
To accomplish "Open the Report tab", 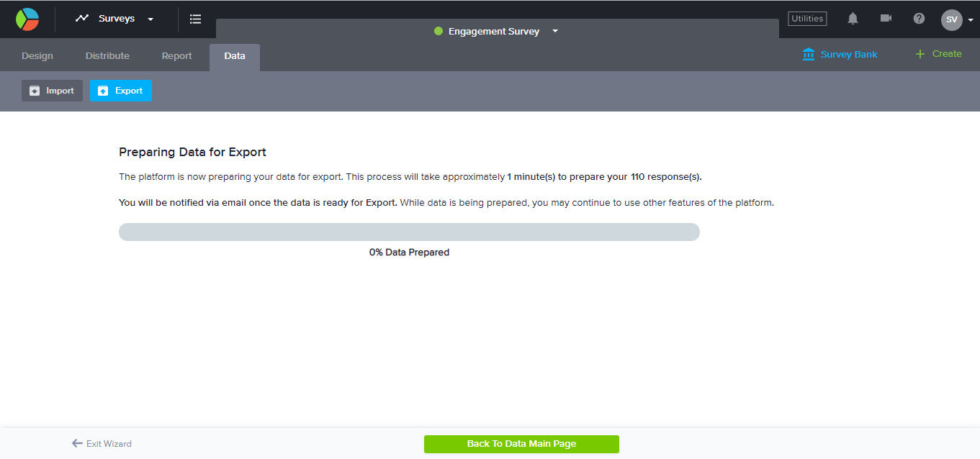I will pos(176,56).
